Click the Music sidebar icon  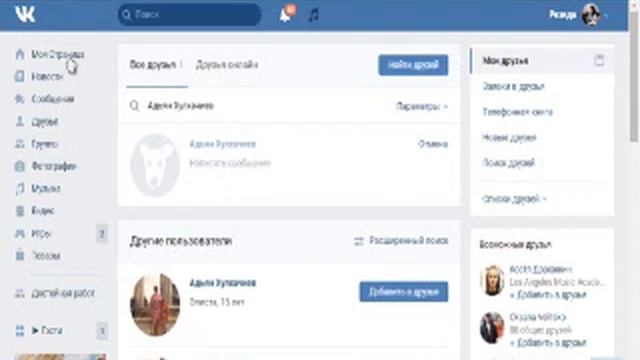[20, 189]
